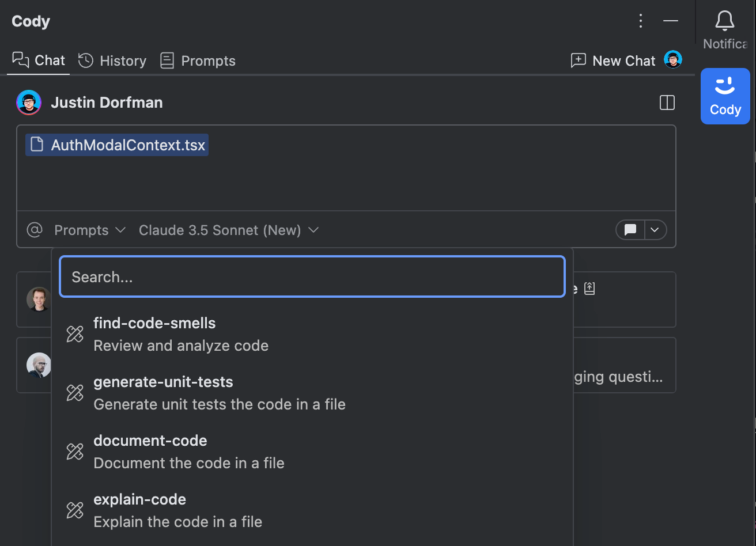Click the find-code-smells prompt icon
756x546 pixels.
click(75, 334)
